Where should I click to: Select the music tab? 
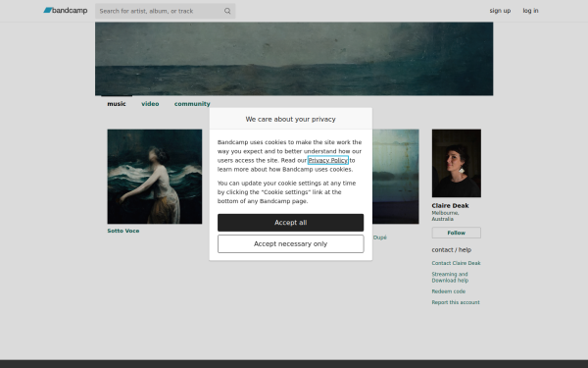117,104
